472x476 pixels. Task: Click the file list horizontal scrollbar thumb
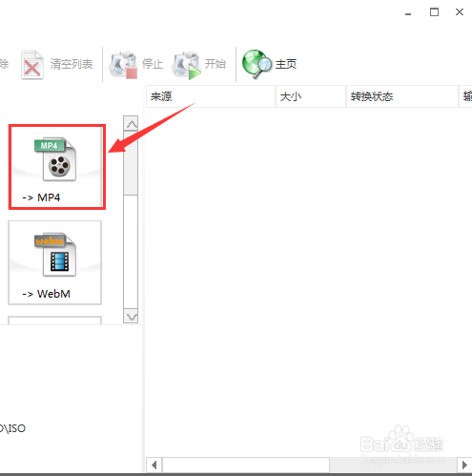(x=246, y=466)
